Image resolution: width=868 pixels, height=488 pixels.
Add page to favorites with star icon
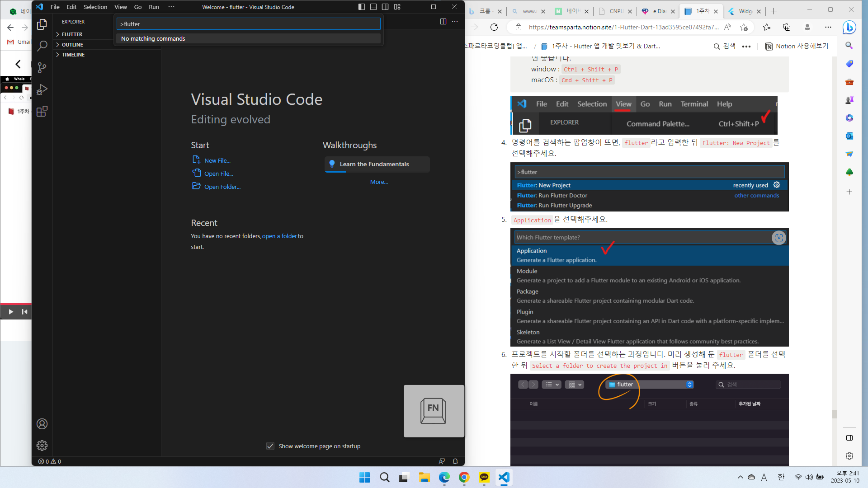tap(744, 27)
